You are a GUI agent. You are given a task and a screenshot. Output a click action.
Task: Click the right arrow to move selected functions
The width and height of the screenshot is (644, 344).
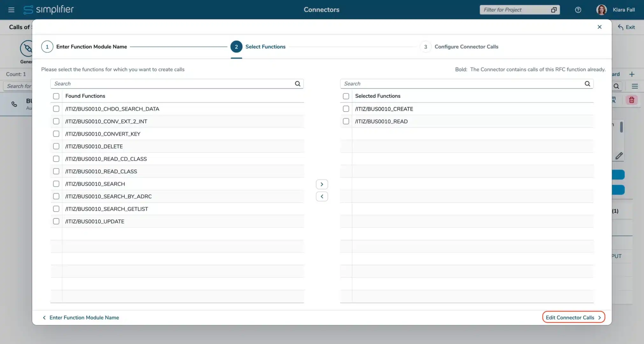[322, 184]
